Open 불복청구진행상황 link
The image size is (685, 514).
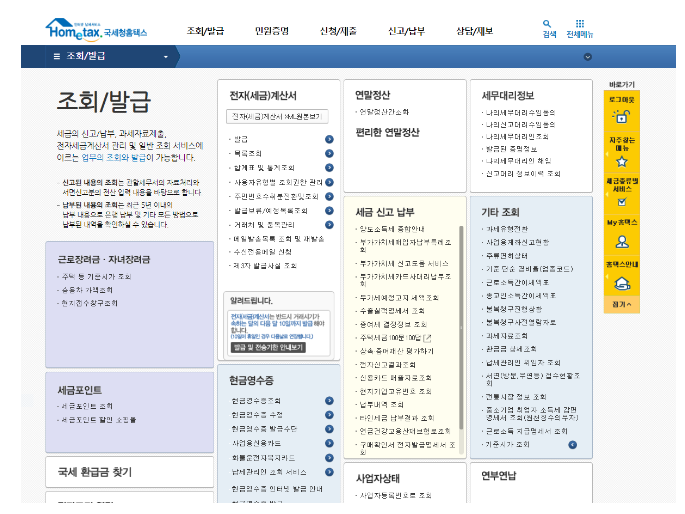514,309
